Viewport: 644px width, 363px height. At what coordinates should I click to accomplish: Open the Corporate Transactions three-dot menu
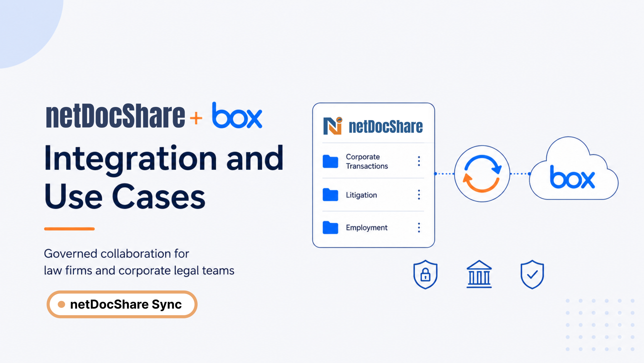point(419,161)
